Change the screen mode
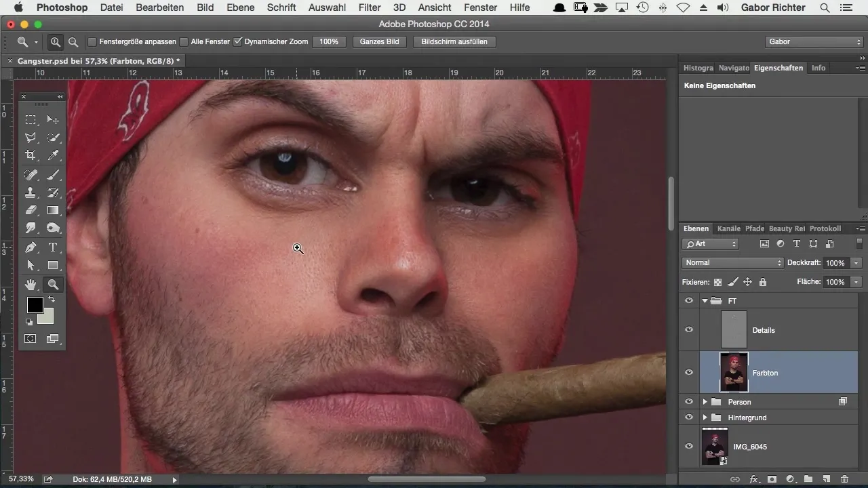Image resolution: width=868 pixels, height=488 pixels. 53,338
